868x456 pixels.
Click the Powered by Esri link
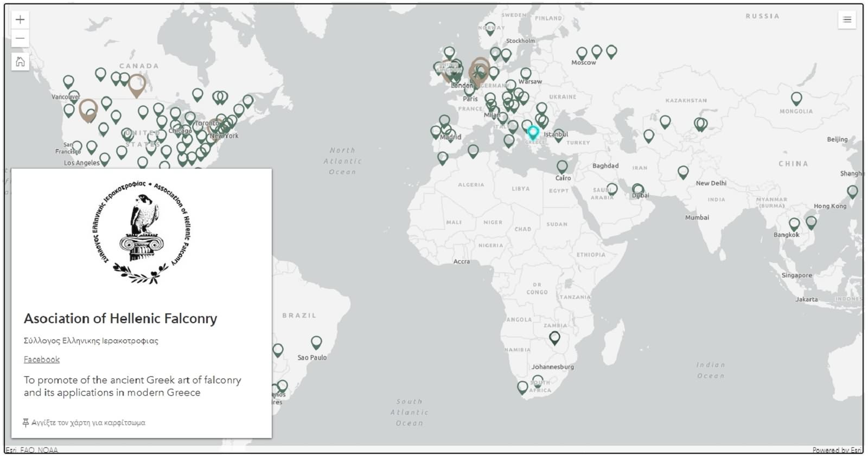tap(837, 450)
